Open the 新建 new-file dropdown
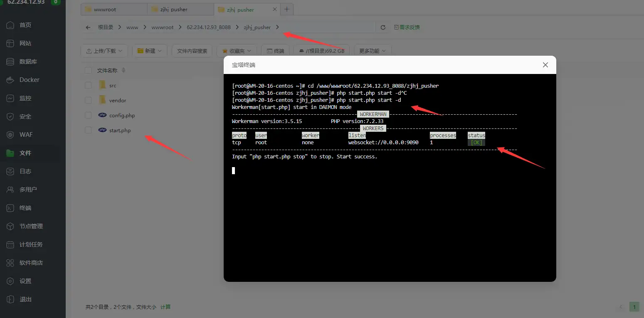The height and width of the screenshot is (318, 644). coord(149,50)
